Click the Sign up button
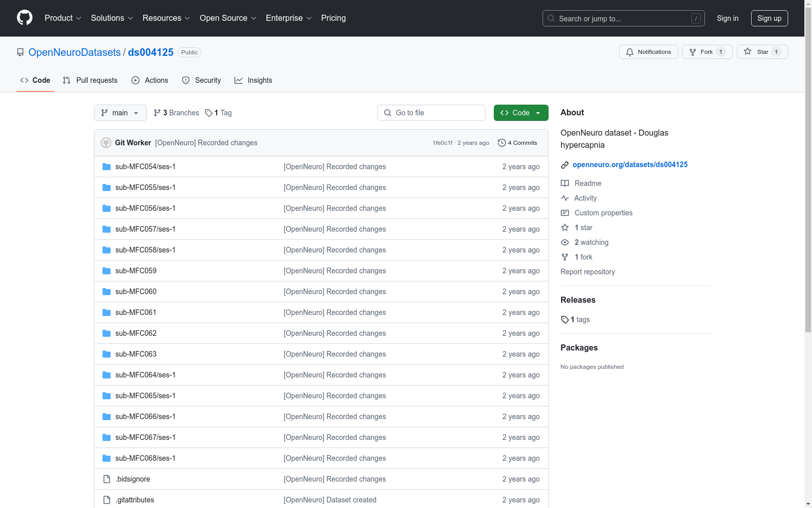Viewport: 812px width, 508px height. 769,18
